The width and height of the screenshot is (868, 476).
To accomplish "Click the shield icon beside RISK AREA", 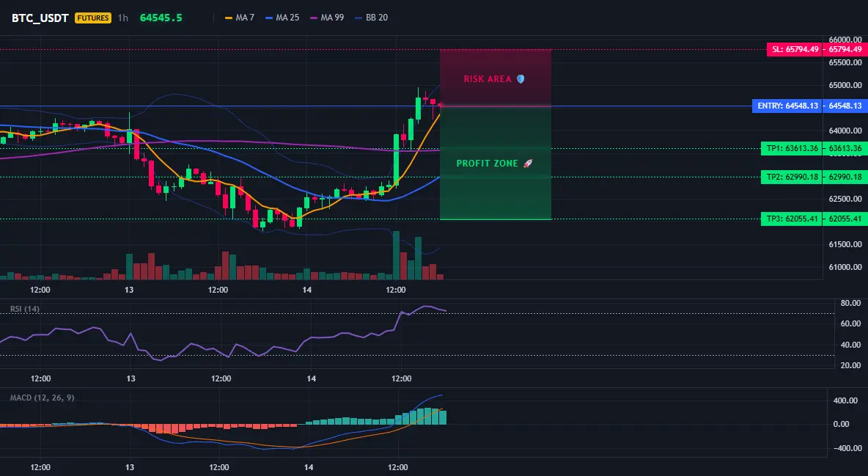I will pos(521,79).
